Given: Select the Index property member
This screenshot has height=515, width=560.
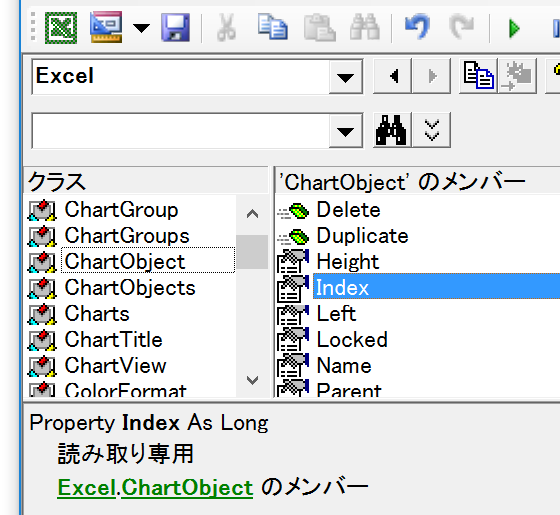Looking at the screenshot, I should coord(436,286).
